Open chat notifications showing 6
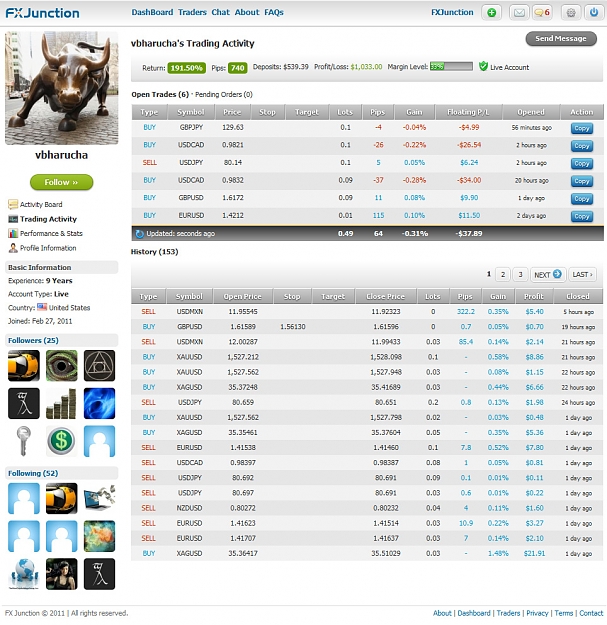The image size is (607, 625). pyautogui.click(x=542, y=13)
